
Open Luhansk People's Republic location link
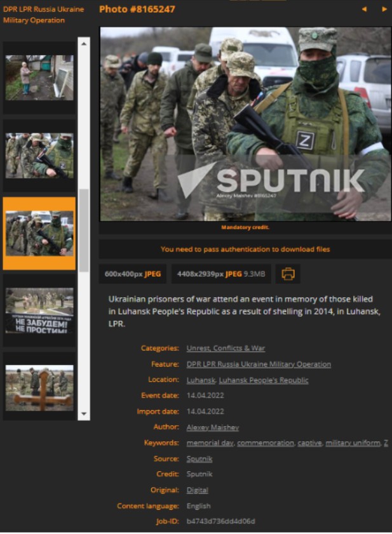pyautogui.click(x=264, y=380)
